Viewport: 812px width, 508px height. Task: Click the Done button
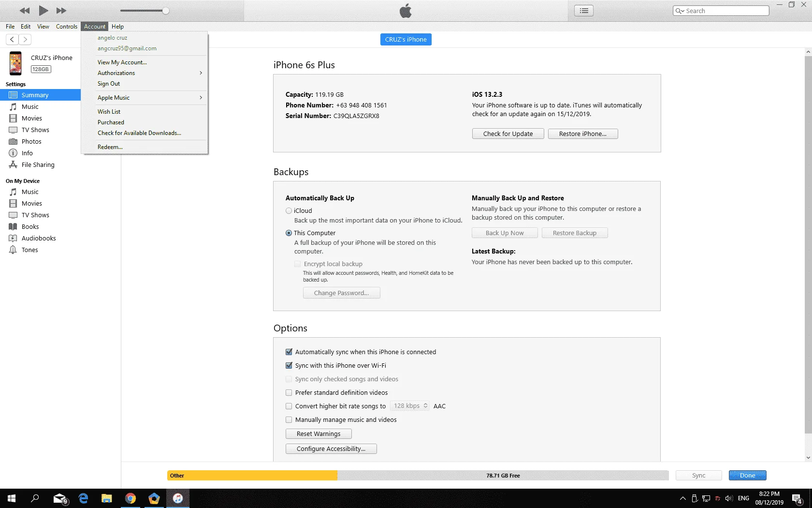[x=747, y=476]
